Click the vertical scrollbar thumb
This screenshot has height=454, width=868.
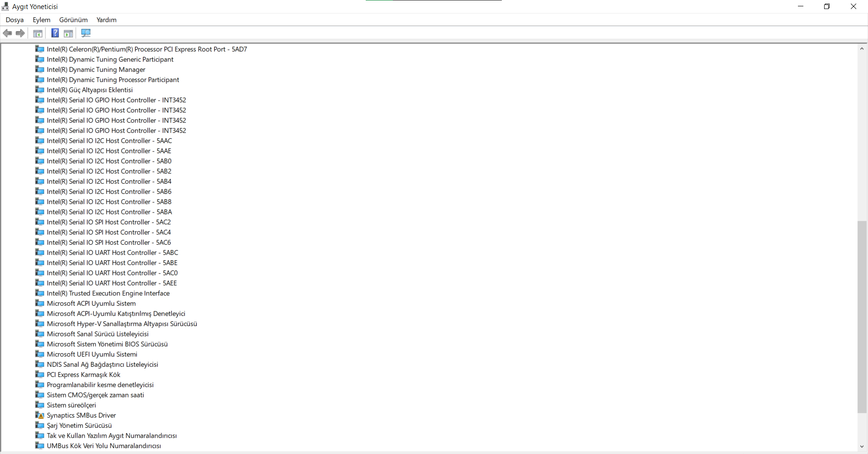(862, 317)
